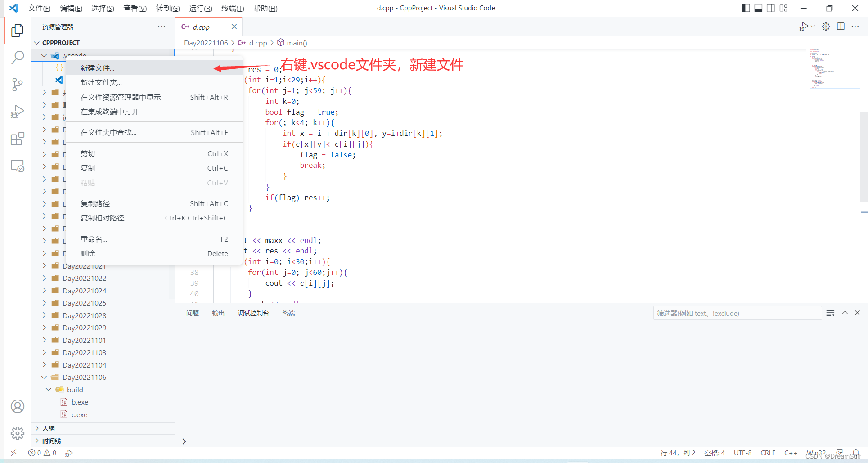Choose 重命名... from context menu

pyautogui.click(x=154, y=239)
